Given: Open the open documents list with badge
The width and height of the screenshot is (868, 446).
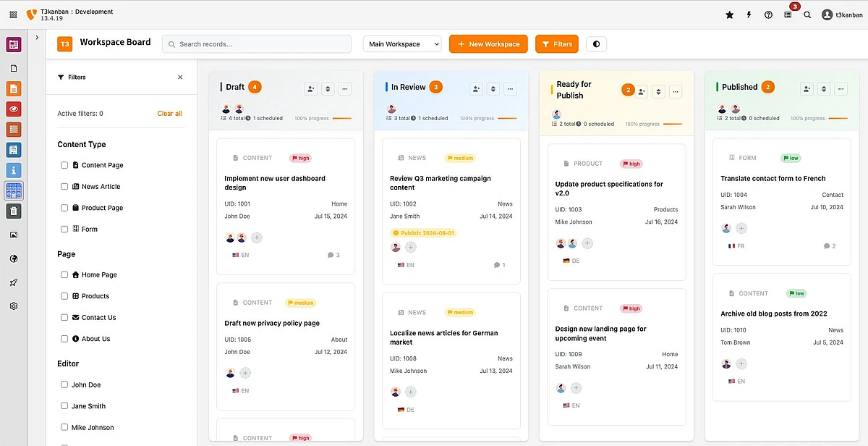Looking at the screenshot, I should tap(788, 14).
